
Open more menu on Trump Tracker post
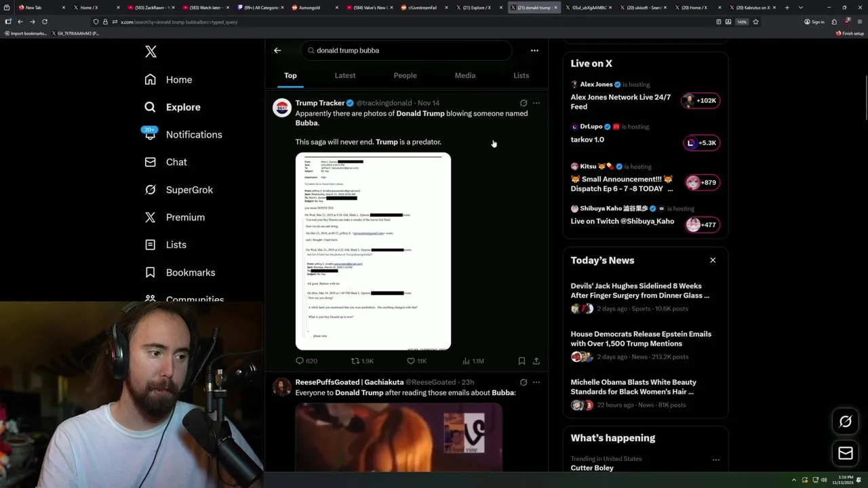click(536, 103)
